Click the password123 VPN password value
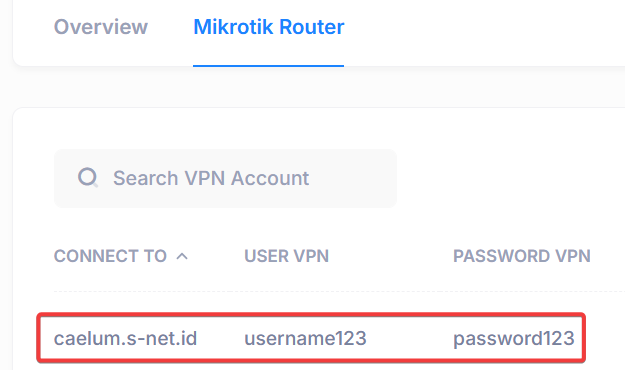 point(514,339)
